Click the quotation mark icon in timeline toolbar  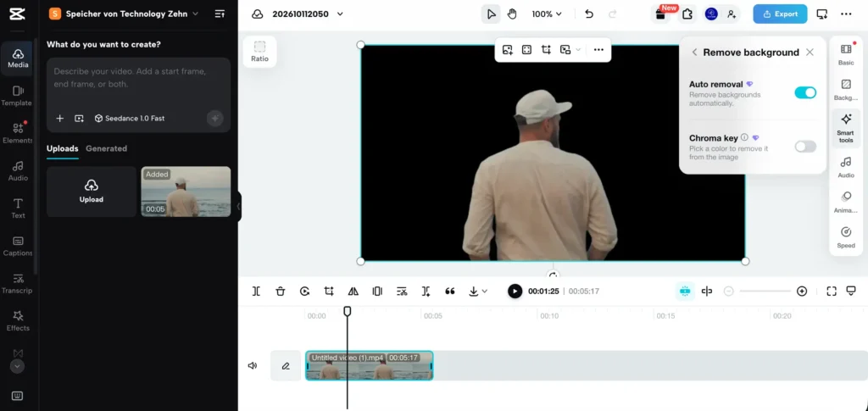click(x=450, y=291)
